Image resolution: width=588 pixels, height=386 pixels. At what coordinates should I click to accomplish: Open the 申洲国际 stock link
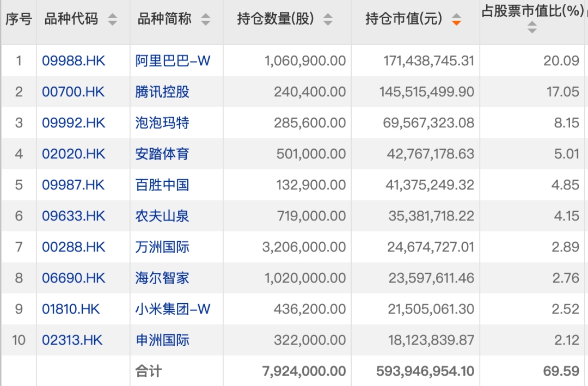coord(162,340)
